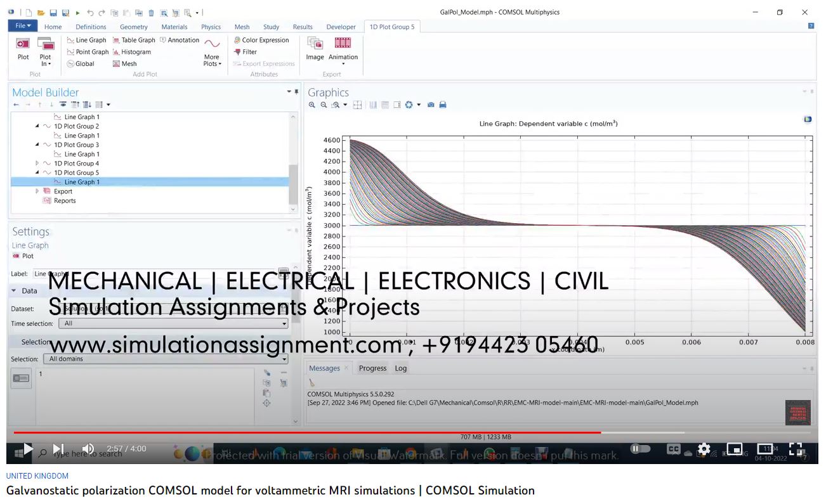This screenshot has height=504, width=826.
Task: Add a Histogram plot
Action: 132,52
